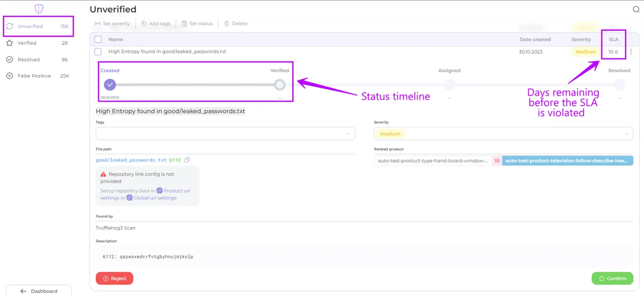Click the Delete trash toolbar action
Viewport: 644px width, 295px height.
(x=235, y=24)
